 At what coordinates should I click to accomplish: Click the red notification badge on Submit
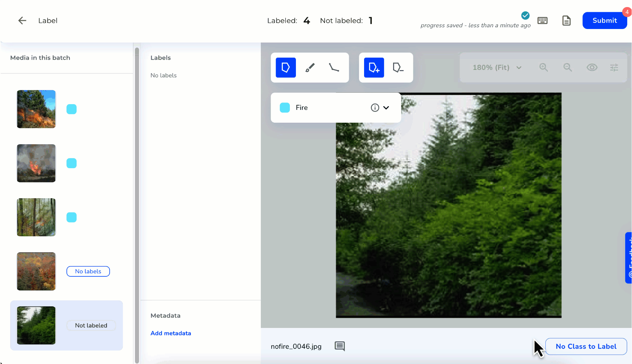(627, 12)
